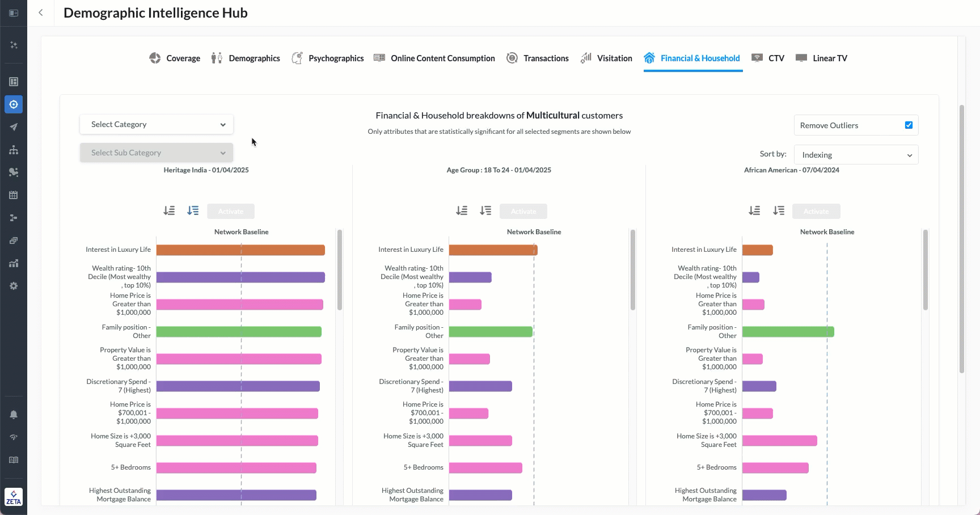This screenshot has width=980, height=515.
Task: Click the orange Interest in Luxury Life bar for Heritage India
Action: pyautogui.click(x=240, y=250)
